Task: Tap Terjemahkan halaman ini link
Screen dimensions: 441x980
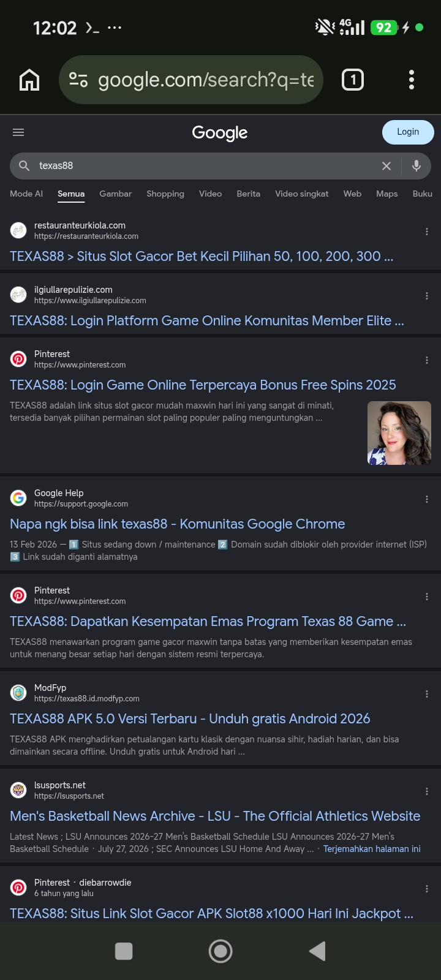Action: 372,849
